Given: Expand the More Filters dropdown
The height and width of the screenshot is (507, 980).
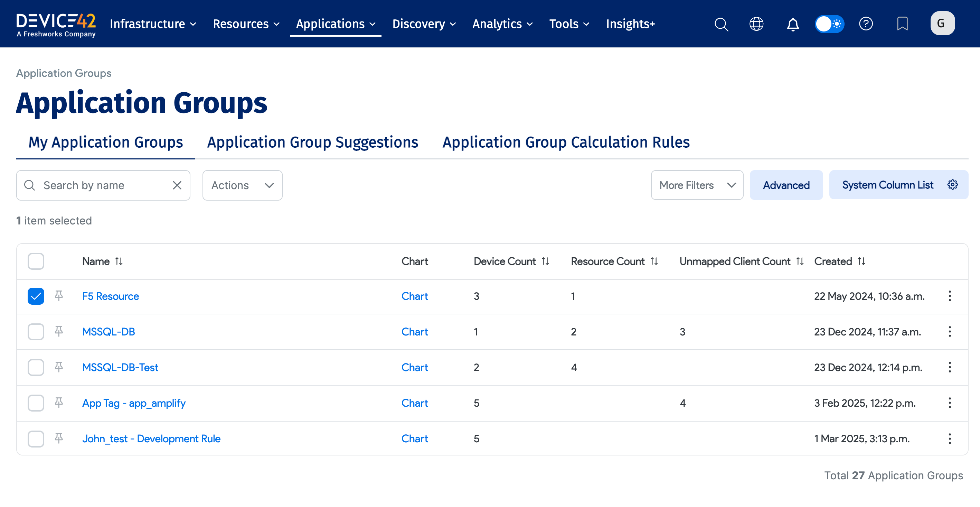Looking at the screenshot, I should pyautogui.click(x=697, y=185).
